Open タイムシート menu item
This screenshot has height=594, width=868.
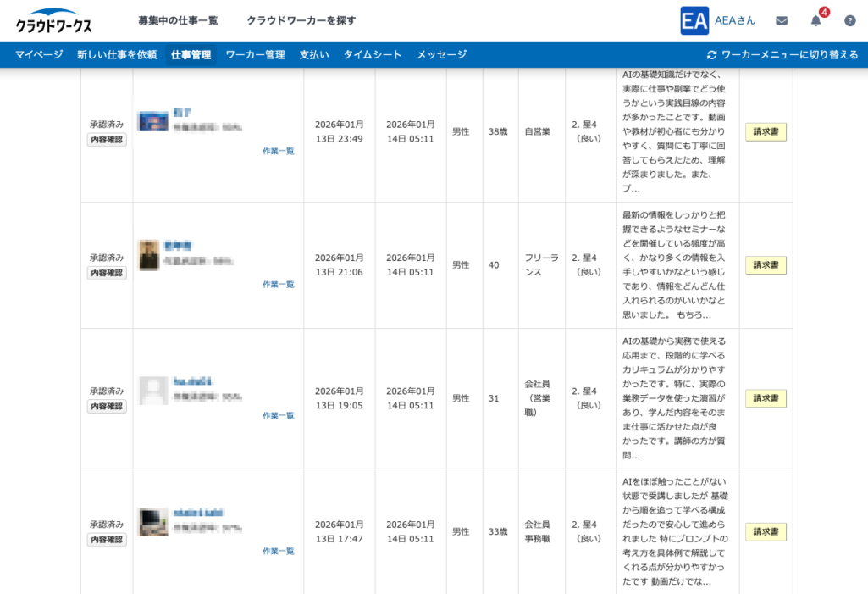pos(373,55)
